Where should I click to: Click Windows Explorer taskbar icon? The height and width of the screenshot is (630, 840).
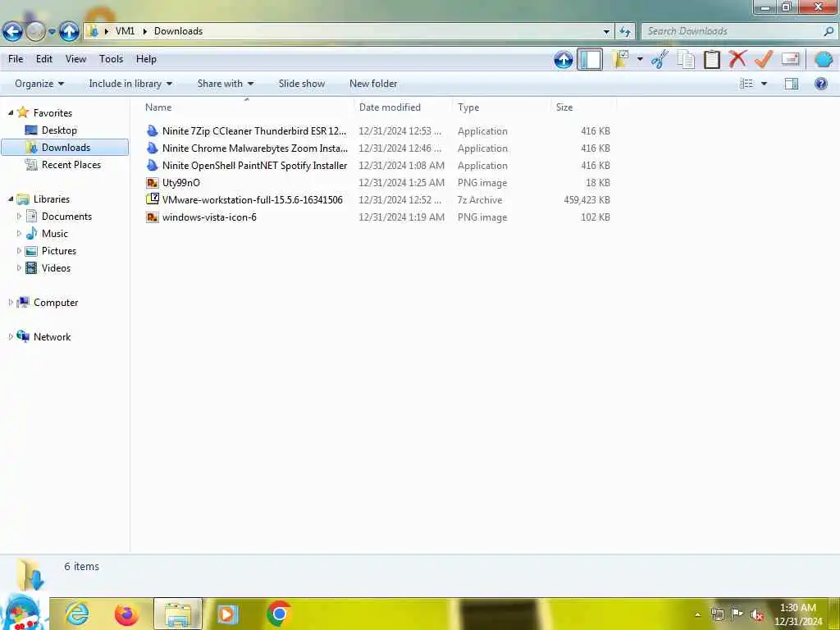178,614
